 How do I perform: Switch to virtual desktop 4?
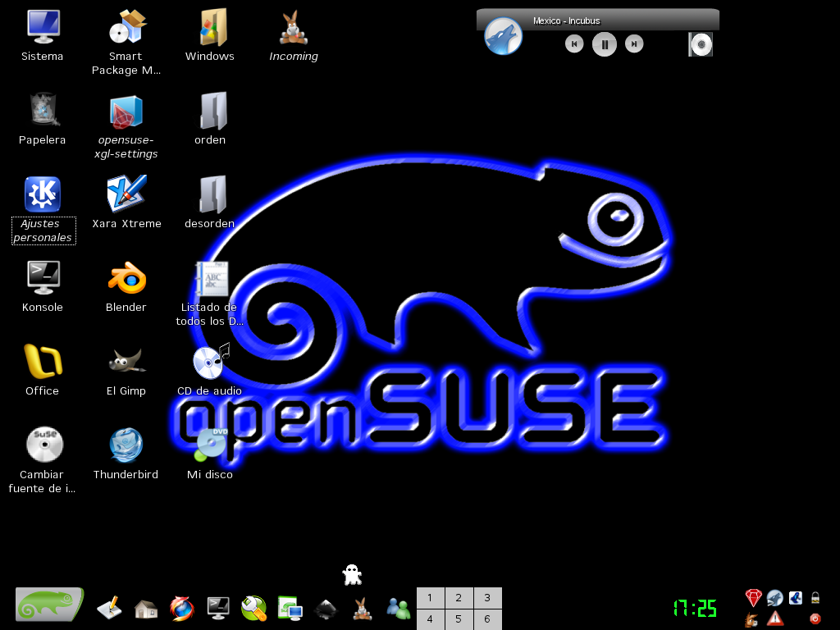[x=430, y=619]
